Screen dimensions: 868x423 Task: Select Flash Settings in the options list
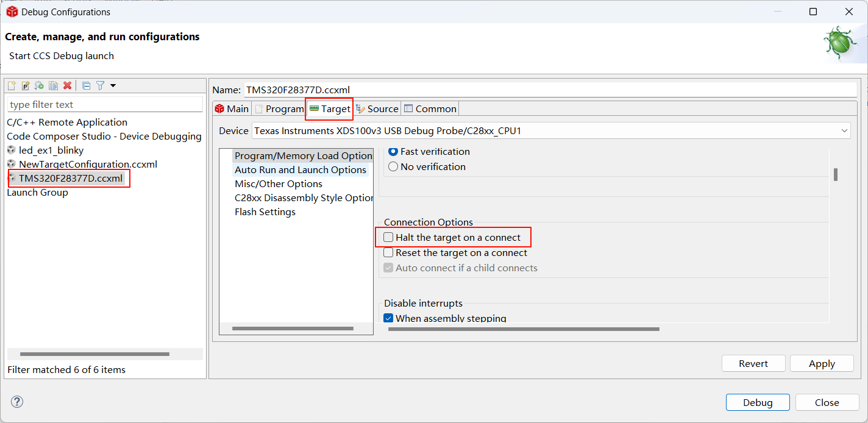pyautogui.click(x=265, y=211)
